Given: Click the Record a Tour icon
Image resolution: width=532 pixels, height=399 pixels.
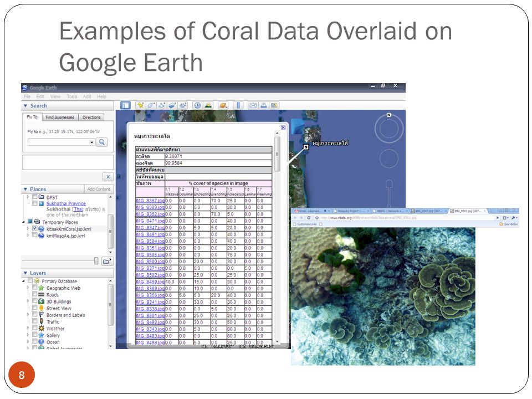Looking at the screenshot, I should click(183, 105).
